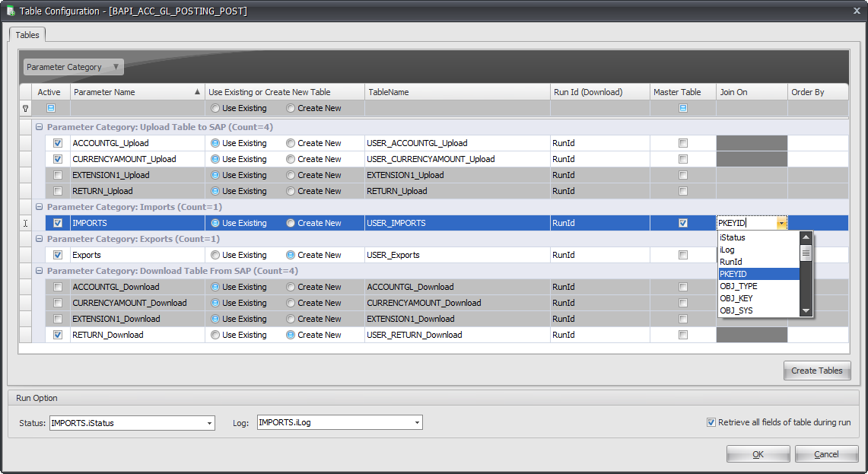Enable Active for ACCOUNTGL_Download
The width and height of the screenshot is (868, 474).
click(58, 287)
